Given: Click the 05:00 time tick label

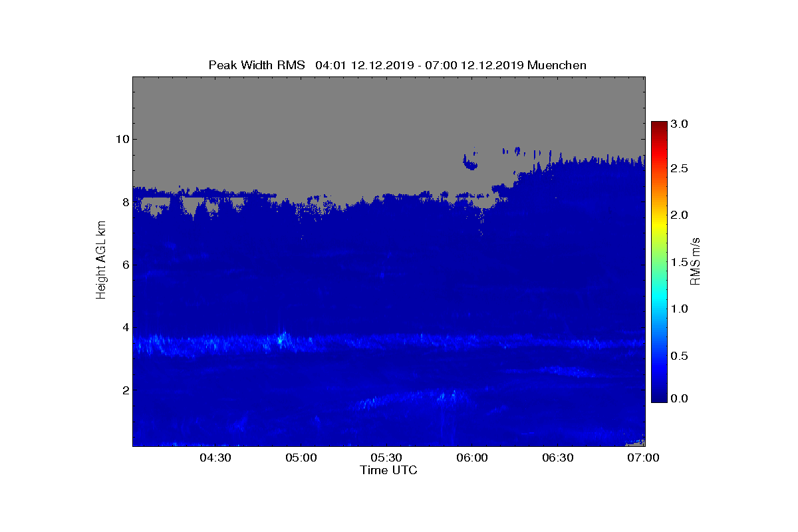Looking at the screenshot, I should tap(301, 458).
